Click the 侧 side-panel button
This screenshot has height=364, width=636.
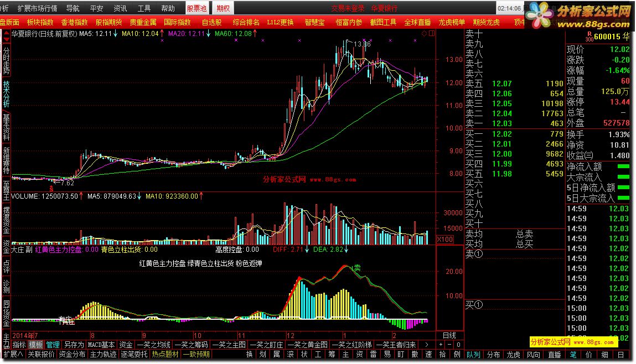[x=457, y=354]
